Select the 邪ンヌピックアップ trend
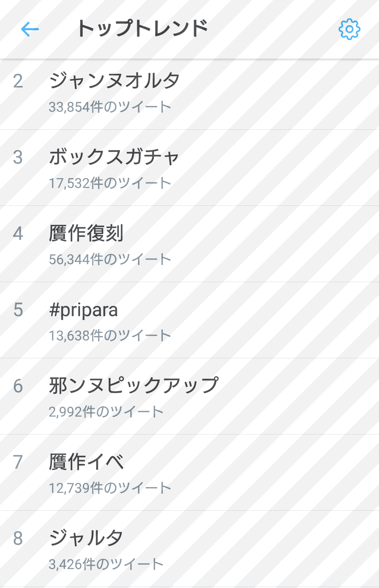 tap(134, 385)
